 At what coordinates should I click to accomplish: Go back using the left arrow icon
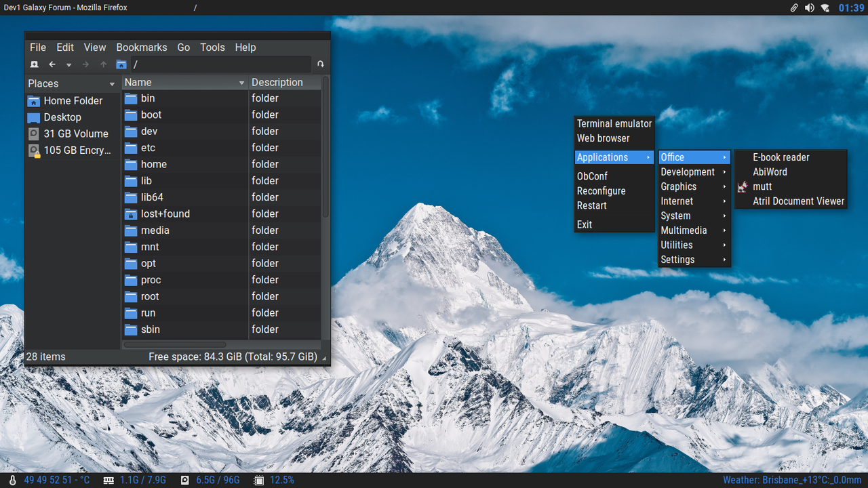52,64
